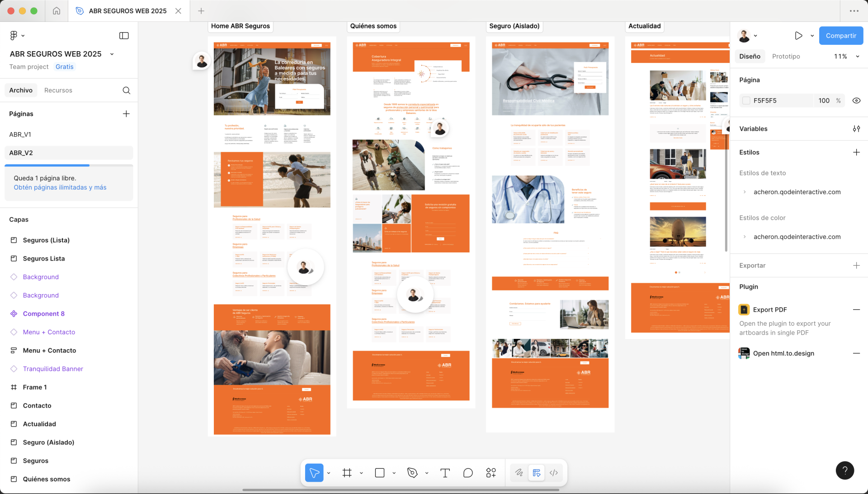Select the Comment tool
The image size is (868, 494).
[x=468, y=473]
